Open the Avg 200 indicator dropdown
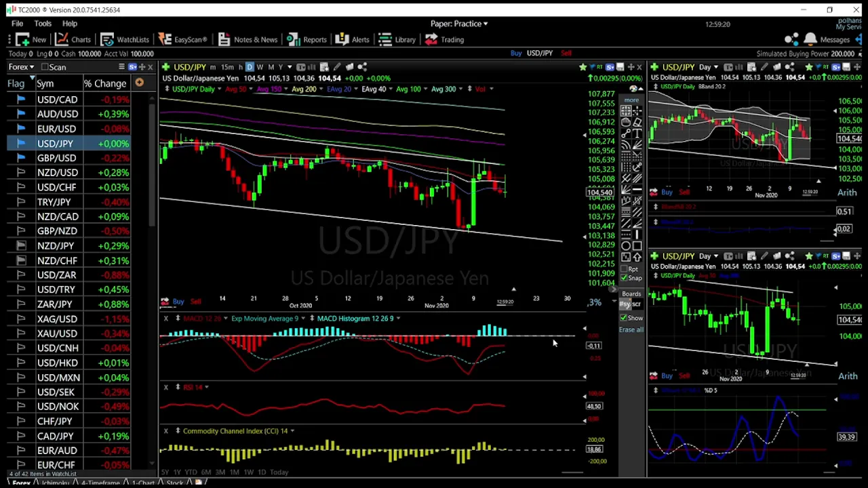Image resolution: width=868 pixels, height=488 pixels. (321, 89)
